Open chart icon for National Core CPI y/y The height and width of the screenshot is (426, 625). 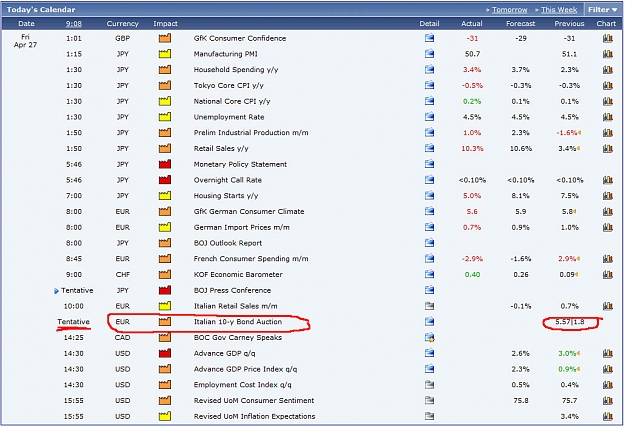point(607,101)
